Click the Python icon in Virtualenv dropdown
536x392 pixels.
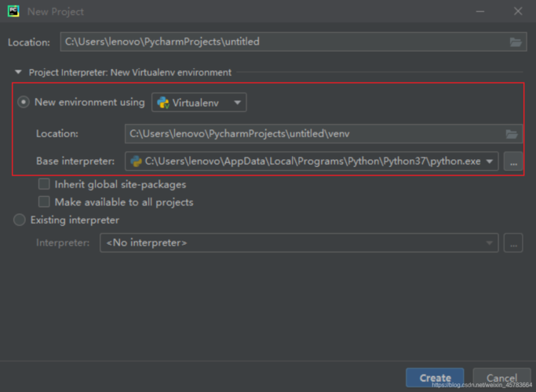(x=163, y=103)
